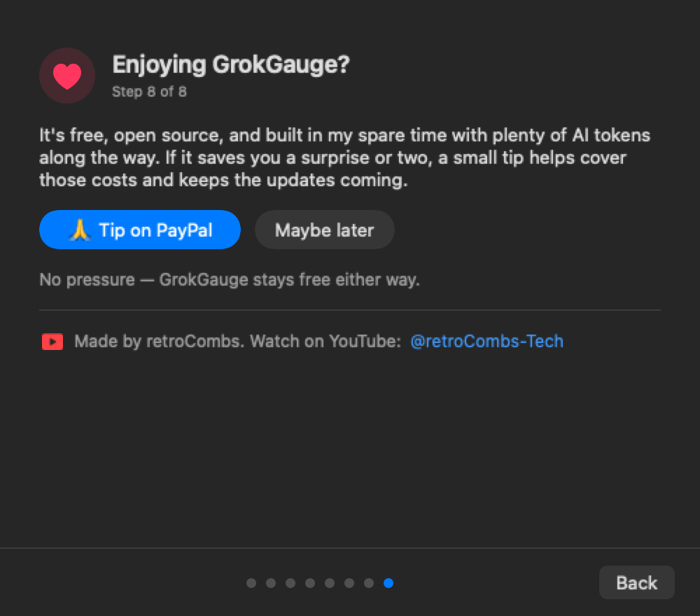Click the Tip on PayPal button

(x=140, y=230)
